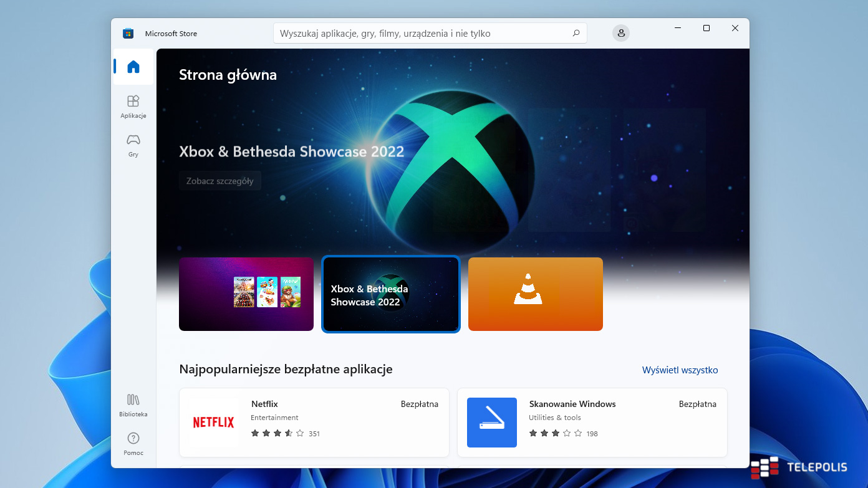Screen dimensions: 868x488
Task: Click the user account profile icon
Action: click(620, 33)
